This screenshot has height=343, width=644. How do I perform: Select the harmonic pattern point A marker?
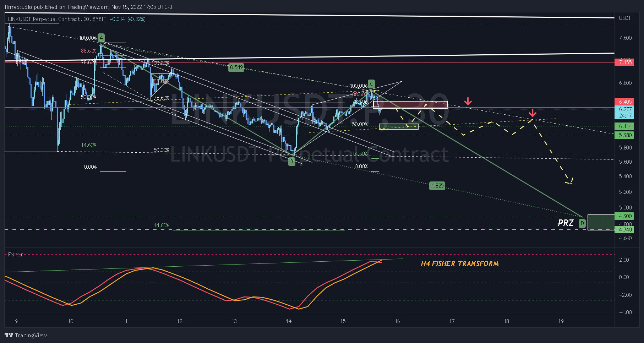[101, 38]
